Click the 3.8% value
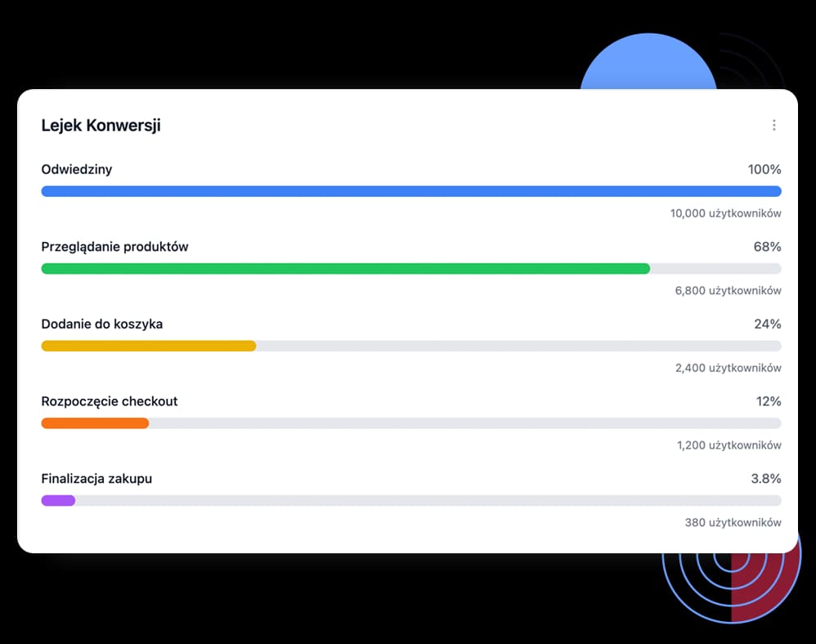Viewport: 816px width, 644px height. (766, 479)
